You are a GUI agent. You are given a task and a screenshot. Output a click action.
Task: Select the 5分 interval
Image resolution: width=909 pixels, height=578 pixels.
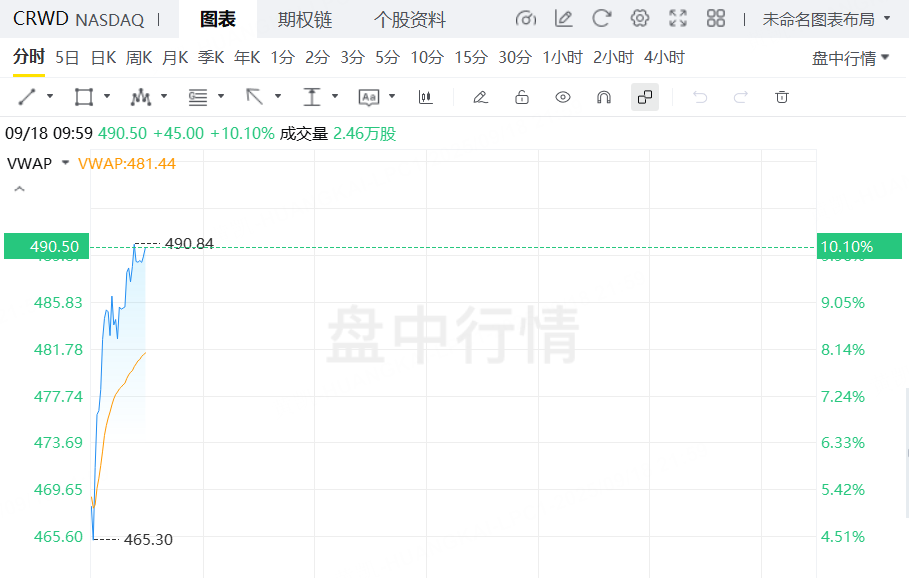[387, 57]
